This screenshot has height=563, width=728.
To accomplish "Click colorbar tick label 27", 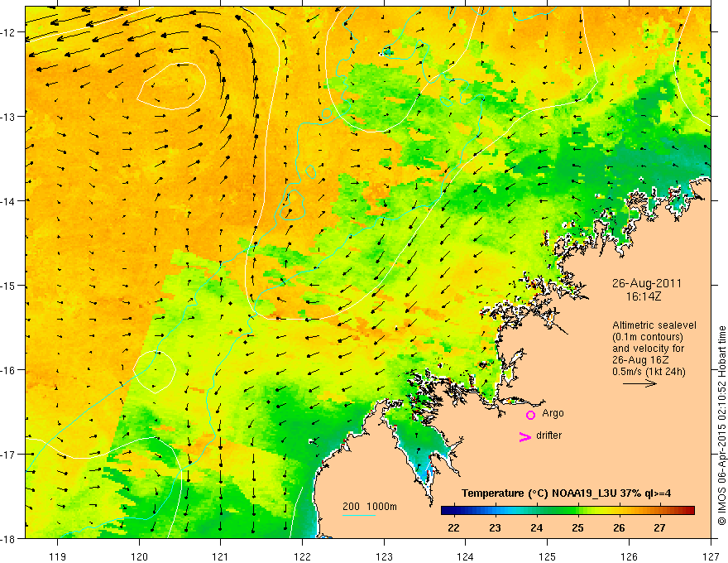I will coord(660,527).
